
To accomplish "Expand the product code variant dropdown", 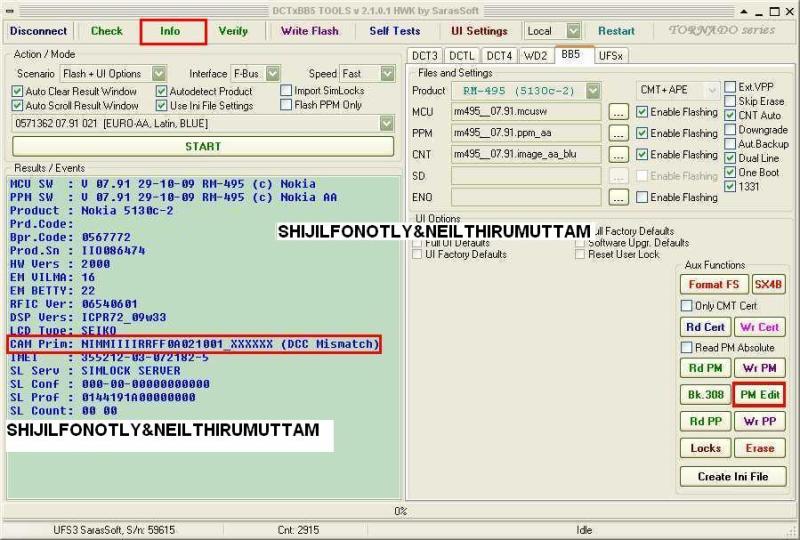I will click(387, 124).
